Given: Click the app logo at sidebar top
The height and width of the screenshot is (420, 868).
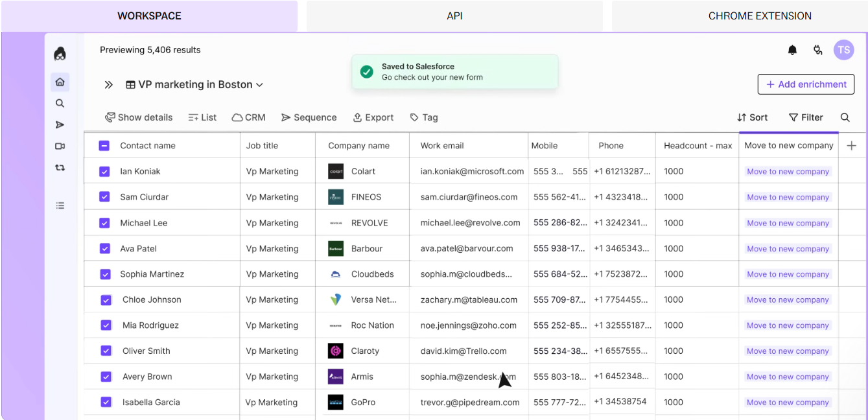Looking at the screenshot, I should pyautogui.click(x=60, y=54).
